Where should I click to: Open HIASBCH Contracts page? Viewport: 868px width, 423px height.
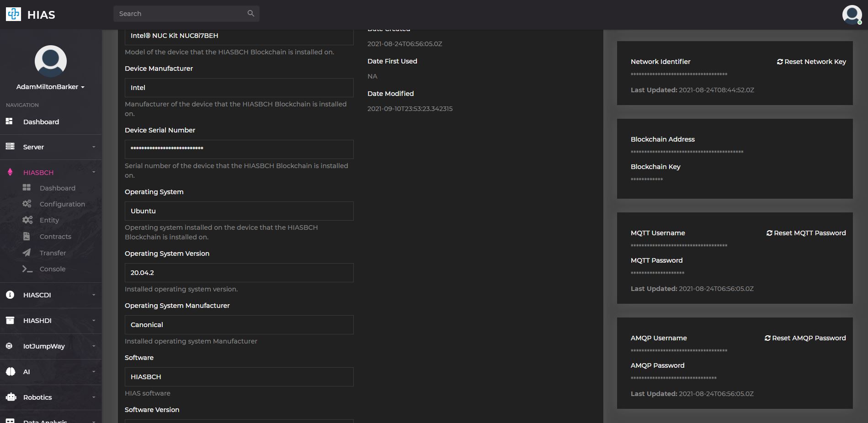pyautogui.click(x=55, y=237)
